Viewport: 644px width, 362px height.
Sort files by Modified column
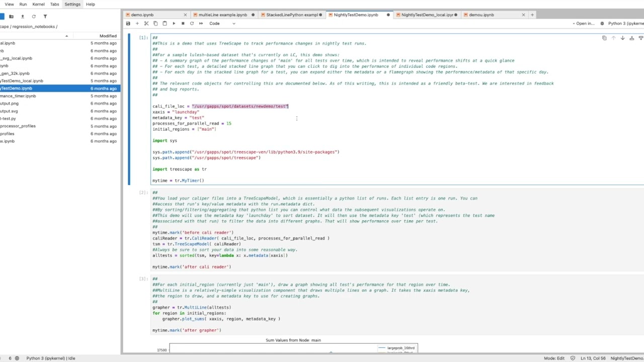click(108, 36)
